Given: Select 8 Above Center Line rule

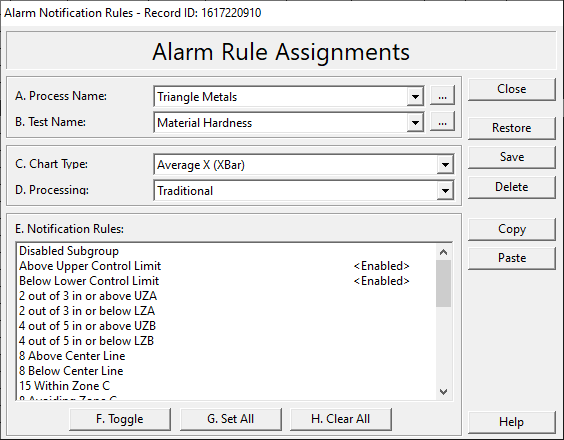Looking at the screenshot, I should tap(226, 356).
